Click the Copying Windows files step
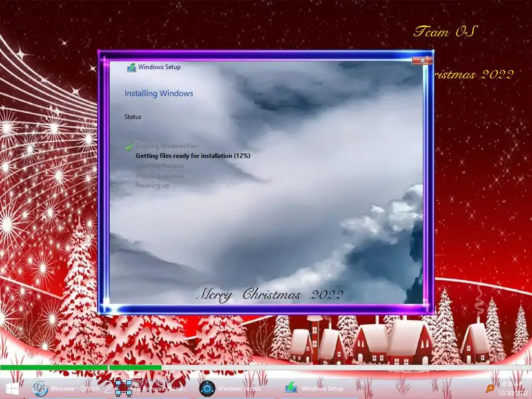The height and width of the screenshot is (399, 532). pyautogui.click(x=167, y=146)
